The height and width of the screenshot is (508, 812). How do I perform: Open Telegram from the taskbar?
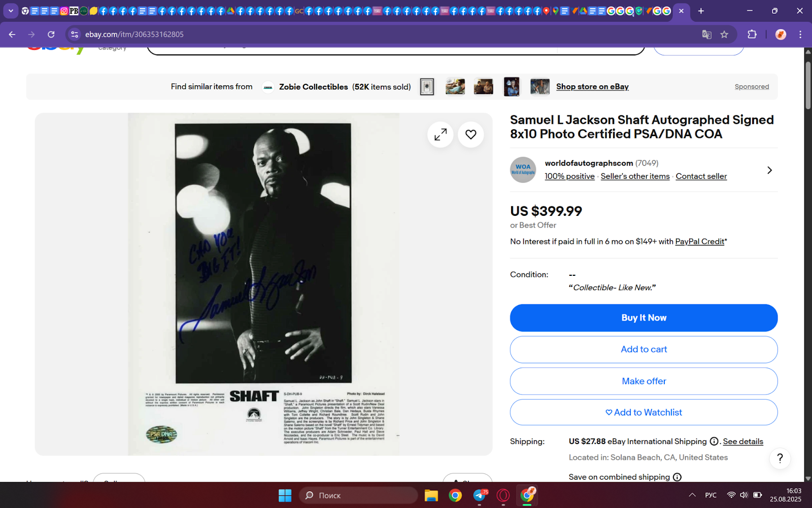pyautogui.click(x=480, y=495)
